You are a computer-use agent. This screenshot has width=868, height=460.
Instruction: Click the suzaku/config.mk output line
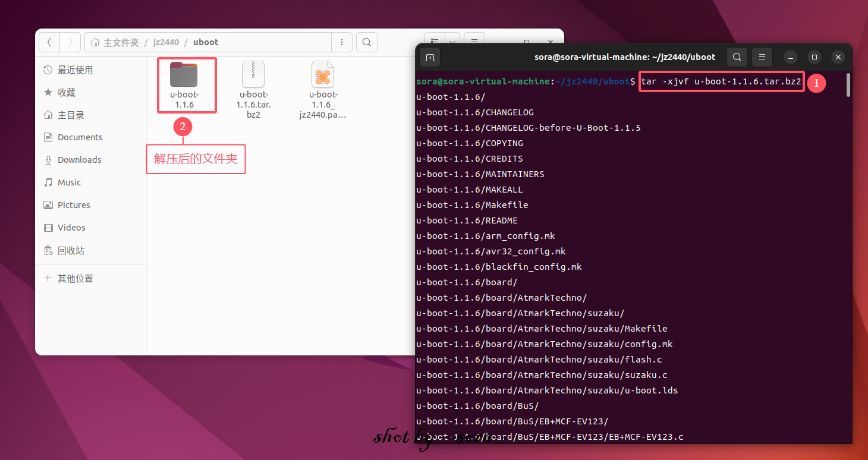(545, 344)
